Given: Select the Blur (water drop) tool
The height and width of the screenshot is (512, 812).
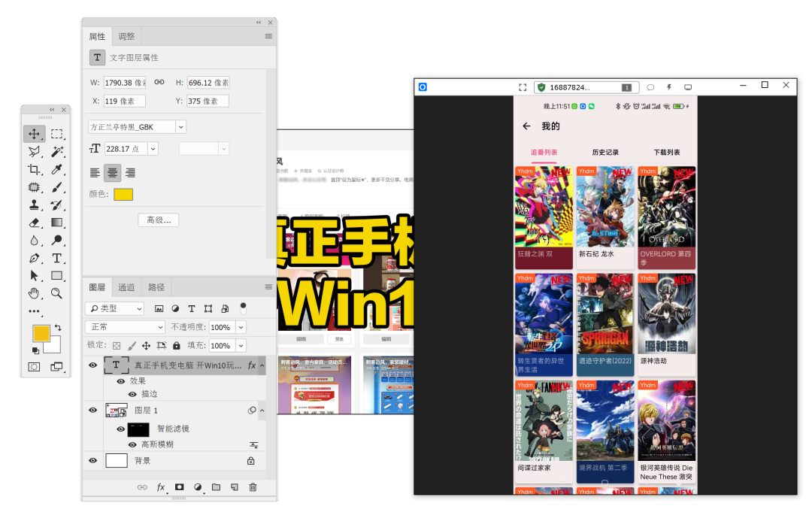Looking at the screenshot, I should [34, 240].
